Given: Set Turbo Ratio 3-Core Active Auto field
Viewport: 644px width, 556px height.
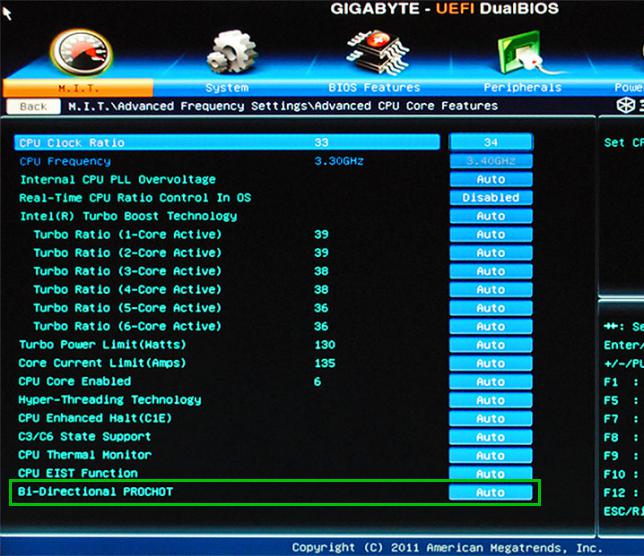Looking at the screenshot, I should click(x=491, y=271).
